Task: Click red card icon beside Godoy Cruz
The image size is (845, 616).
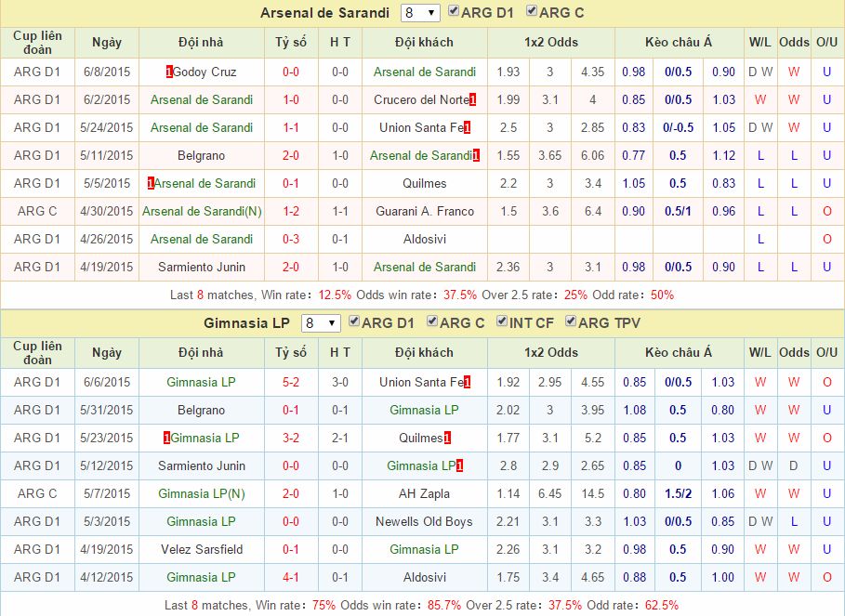Action: [169, 72]
